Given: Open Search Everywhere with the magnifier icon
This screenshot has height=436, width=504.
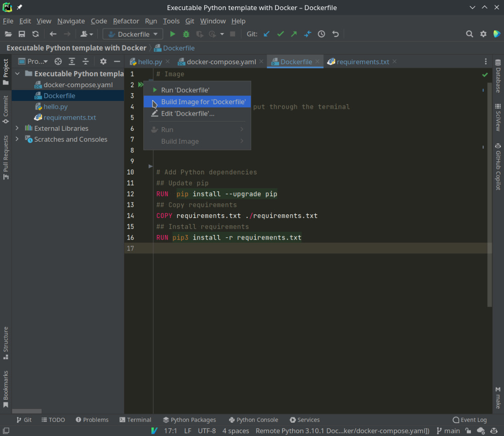Looking at the screenshot, I should pos(469,34).
